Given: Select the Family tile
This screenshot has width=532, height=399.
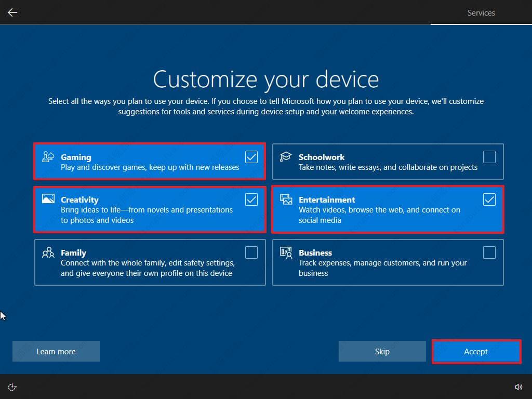Looking at the screenshot, I should pos(150,262).
